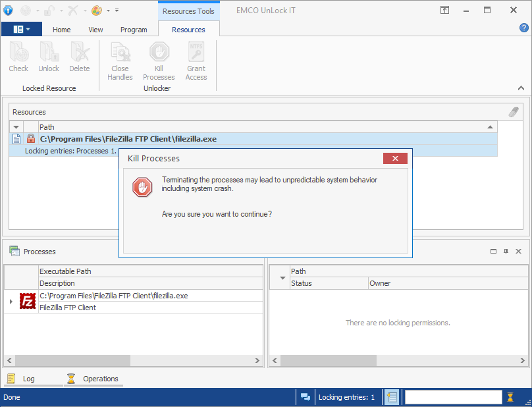The height and width of the screenshot is (407, 532).
Task: Click the Processes panel title icon
Action: point(14,251)
